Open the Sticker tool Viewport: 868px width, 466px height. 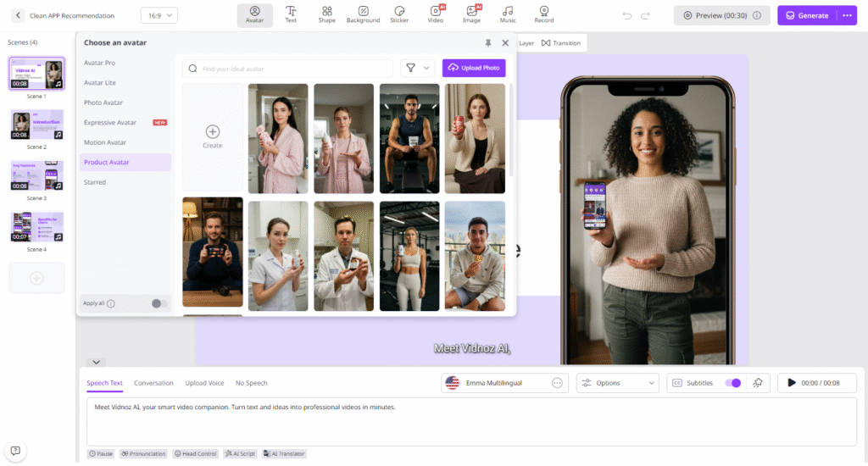pos(398,14)
